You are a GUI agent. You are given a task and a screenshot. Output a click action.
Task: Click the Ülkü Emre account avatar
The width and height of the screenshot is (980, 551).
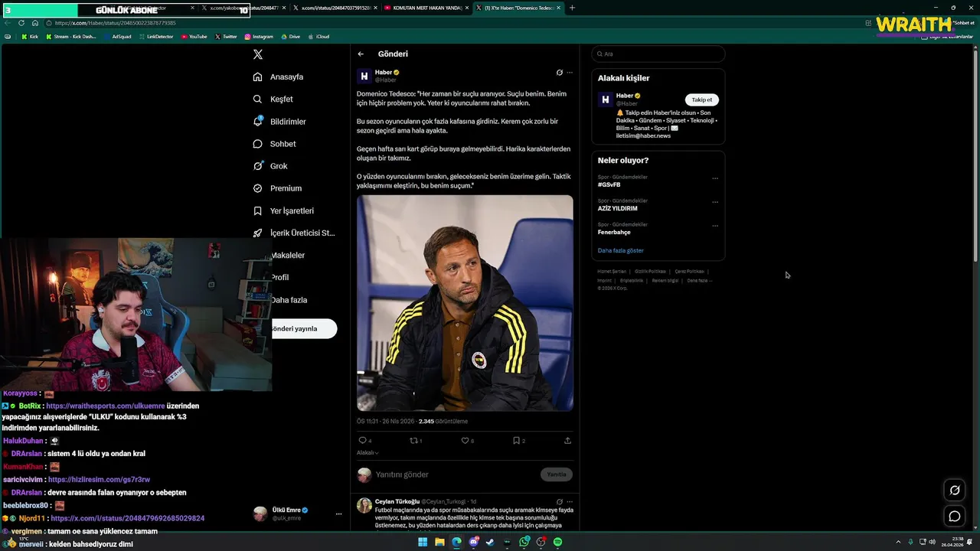point(260,514)
